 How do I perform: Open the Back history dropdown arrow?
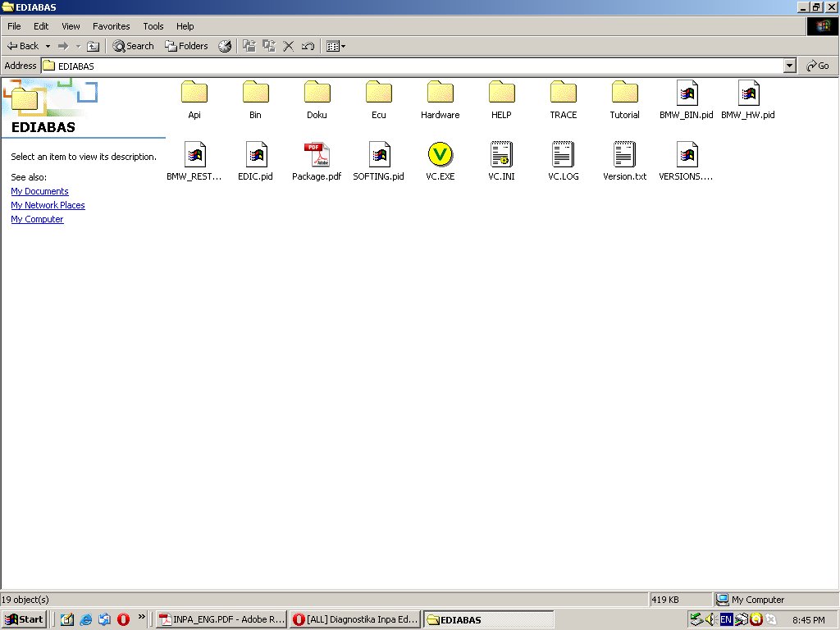48,46
